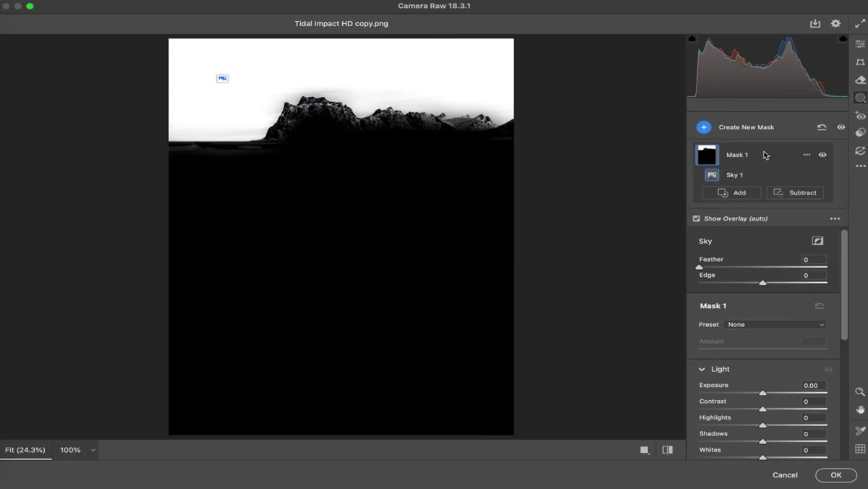Viewport: 868px width, 489px height.
Task: Open the Edit panel sliders icon
Action: pos(860,44)
